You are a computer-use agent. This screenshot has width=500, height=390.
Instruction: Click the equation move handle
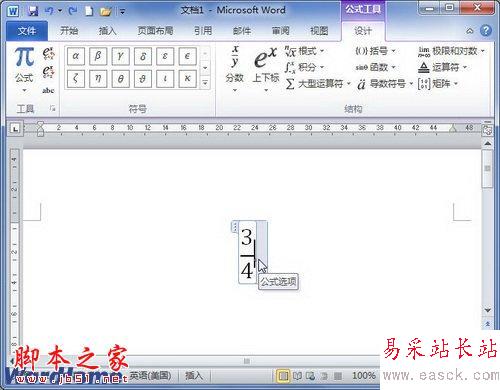pyautogui.click(x=235, y=227)
